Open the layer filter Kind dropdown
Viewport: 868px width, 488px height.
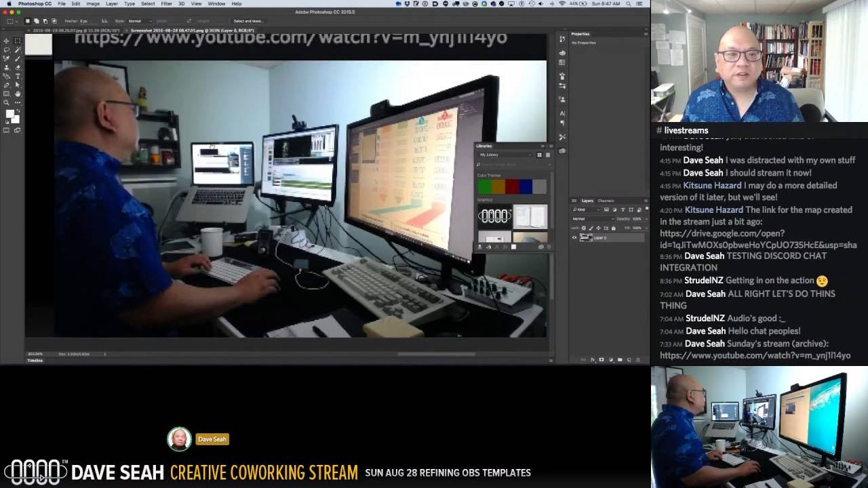[x=585, y=209]
